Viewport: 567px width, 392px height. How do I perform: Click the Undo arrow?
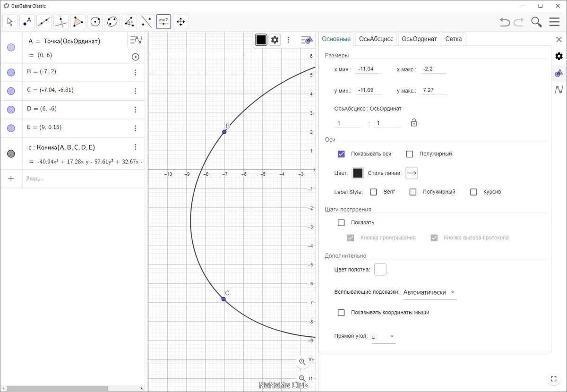(505, 22)
